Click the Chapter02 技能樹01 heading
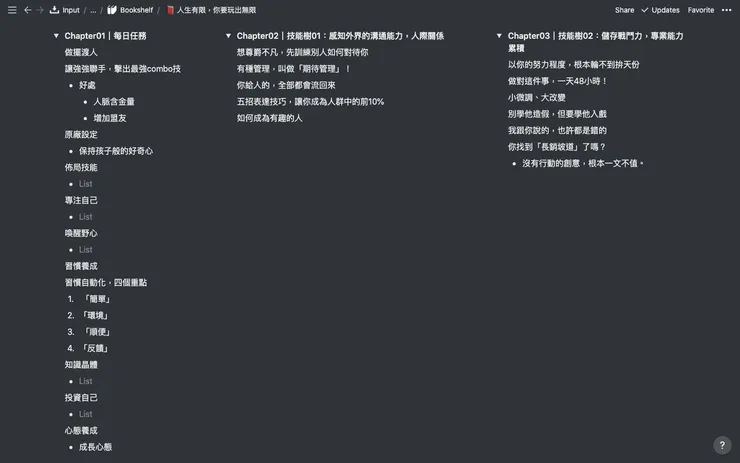 [340, 36]
